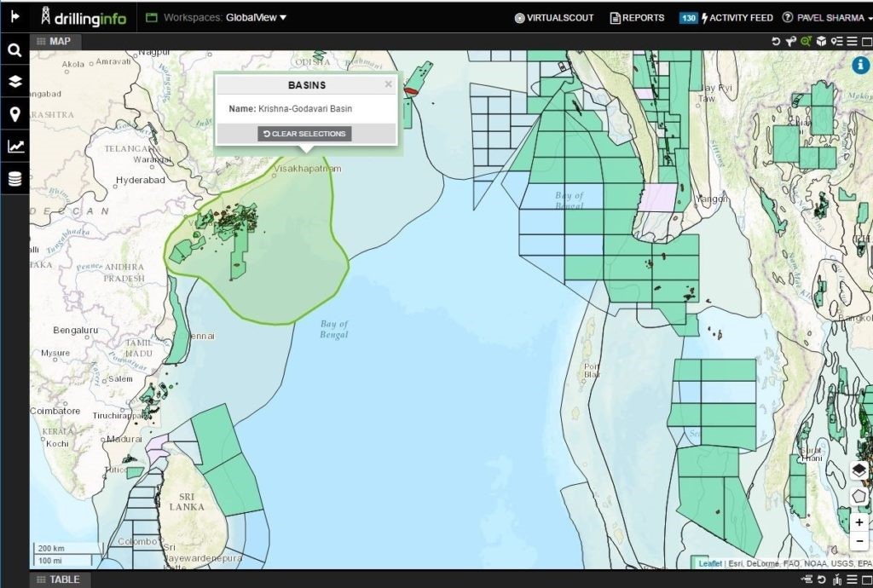The width and height of the screenshot is (873, 588).
Task: Zoom out the map with minus button
Action: tap(859, 540)
